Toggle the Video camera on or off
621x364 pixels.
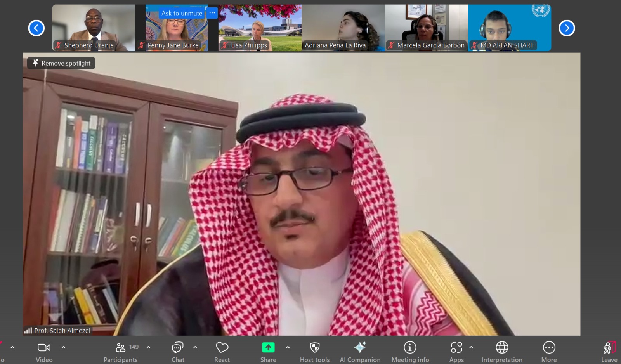pos(44,348)
